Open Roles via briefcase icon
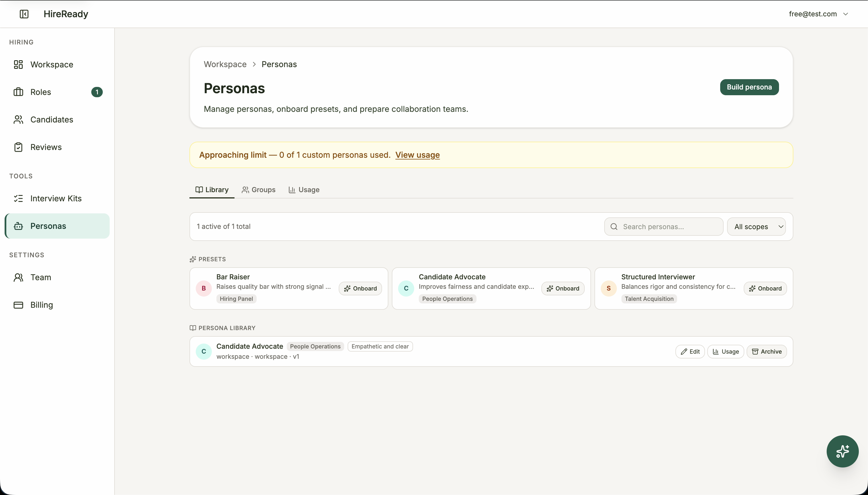This screenshot has width=868, height=495. pyautogui.click(x=18, y=92)
